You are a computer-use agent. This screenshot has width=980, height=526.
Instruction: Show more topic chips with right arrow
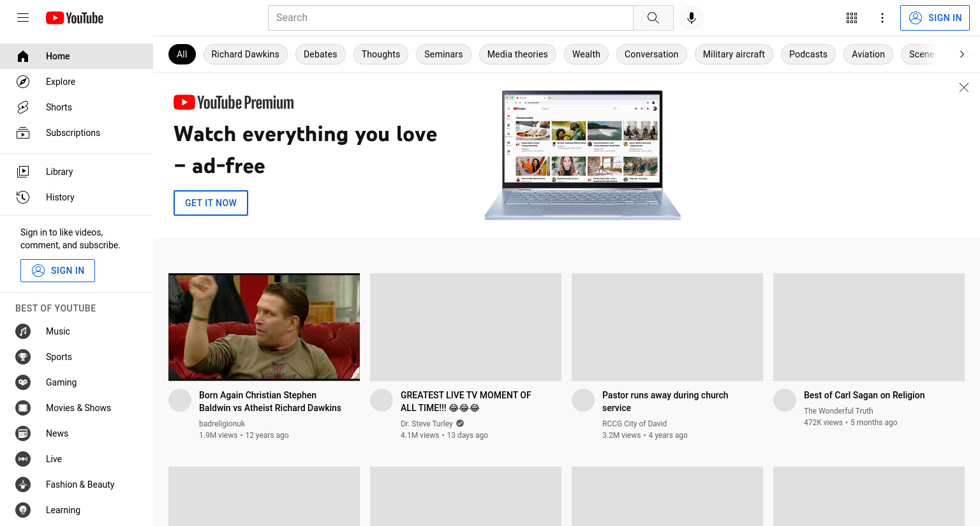(962, 54)
